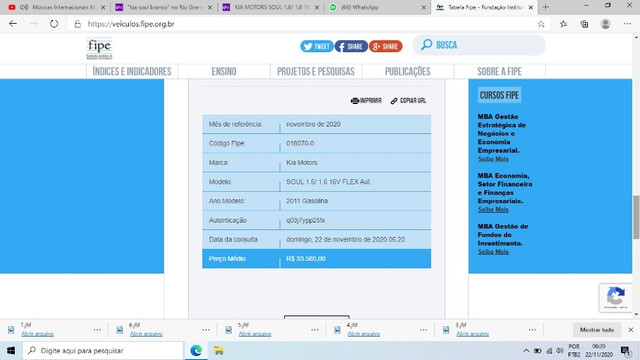Open File Explorer in taskbar
The width and height of the screenshot is (640, 360).
(x=219, y=350)
